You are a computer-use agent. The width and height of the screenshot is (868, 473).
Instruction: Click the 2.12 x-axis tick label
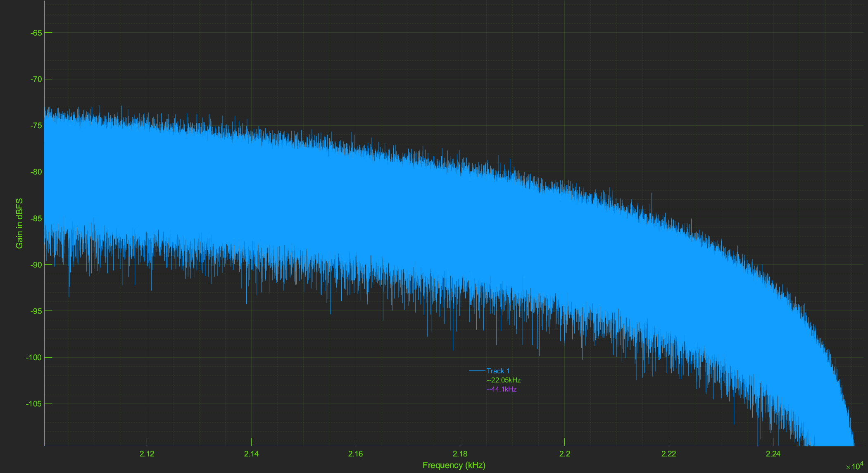pos(147,454)
